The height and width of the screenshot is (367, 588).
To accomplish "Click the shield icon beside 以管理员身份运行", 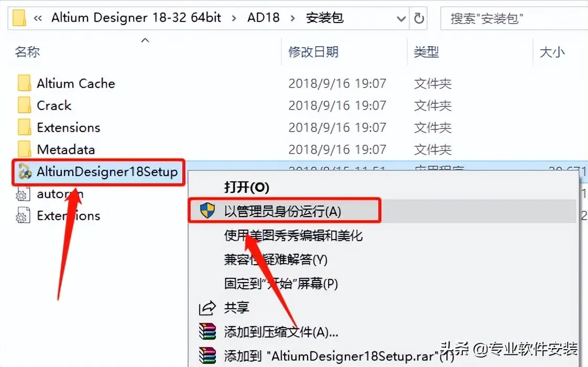I will pyautogui.click(x=207, y=211).
